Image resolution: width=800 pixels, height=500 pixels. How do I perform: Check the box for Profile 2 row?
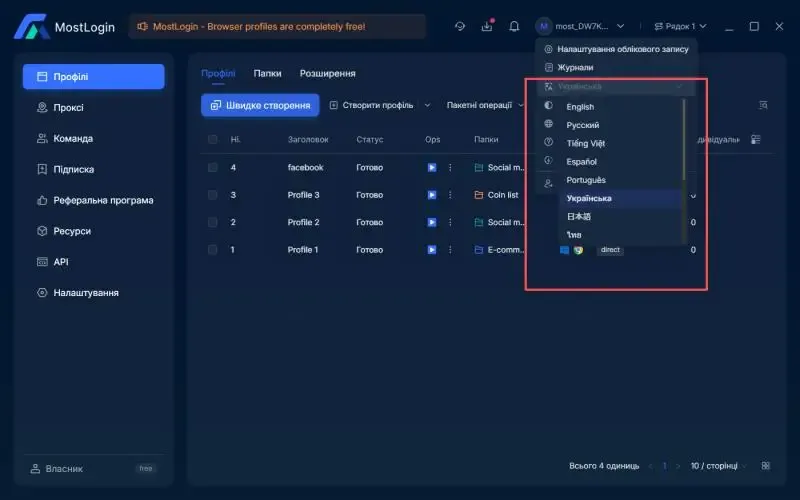[x=213, y=222]
